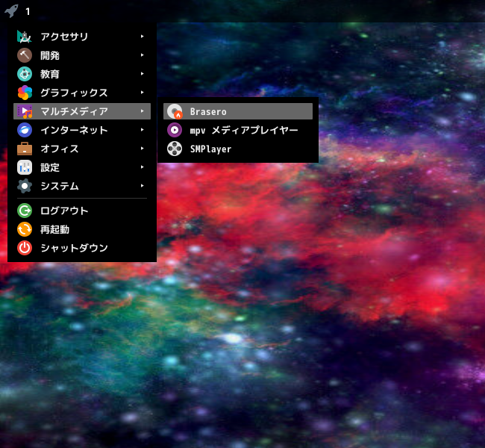Click the 設定 sliders icon
The width and height of the screenshot is (485, 448).
pos(25,167)
